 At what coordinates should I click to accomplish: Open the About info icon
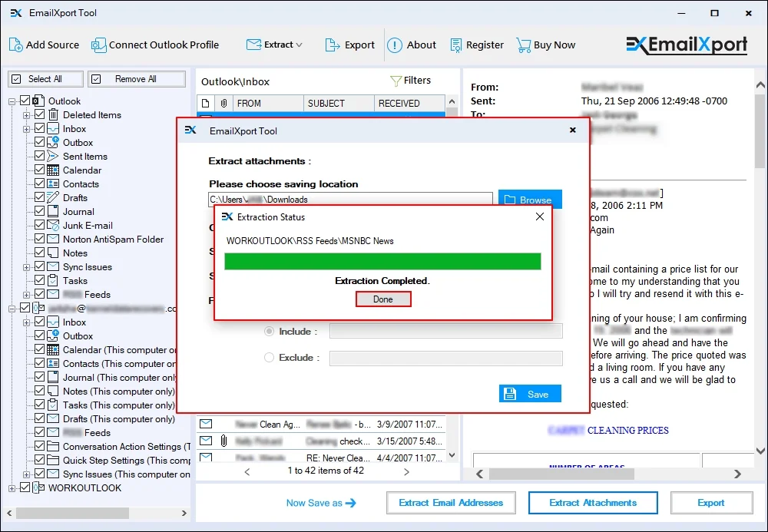tap(395, 45)
